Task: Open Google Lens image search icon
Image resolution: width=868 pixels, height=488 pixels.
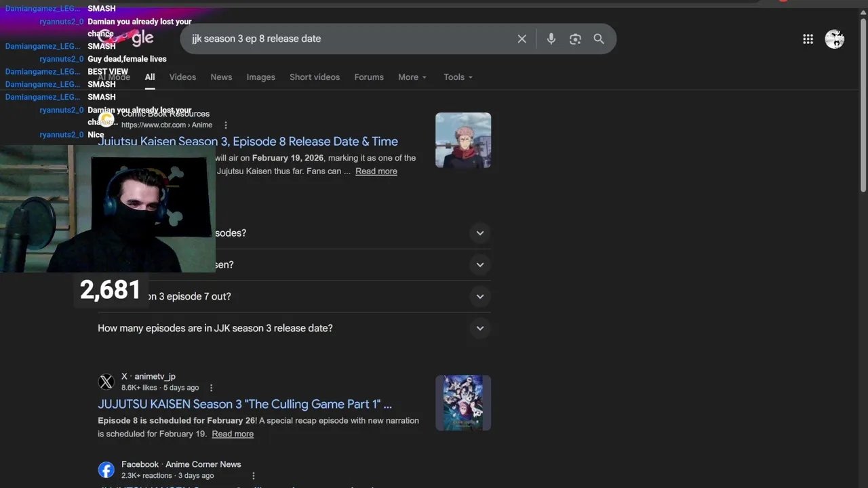Action: point(575,39)
